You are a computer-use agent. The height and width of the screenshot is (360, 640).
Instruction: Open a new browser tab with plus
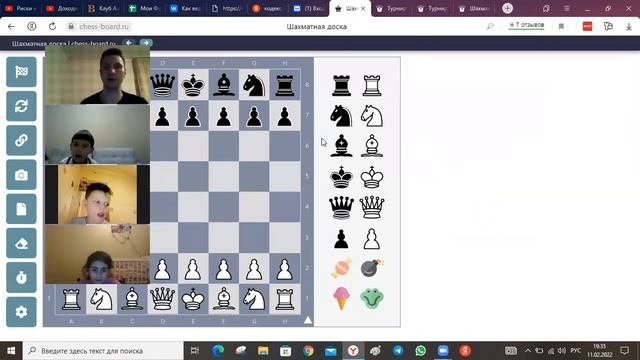(x=507, y=8)
